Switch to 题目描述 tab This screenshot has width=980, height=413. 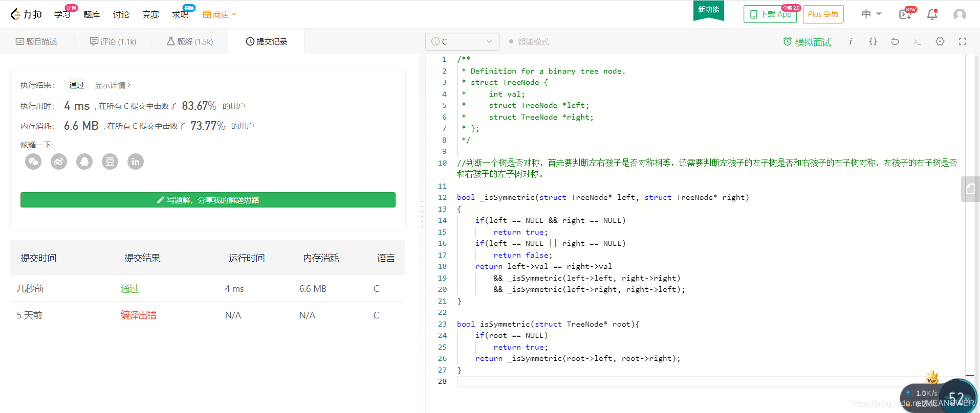[37, 41]
